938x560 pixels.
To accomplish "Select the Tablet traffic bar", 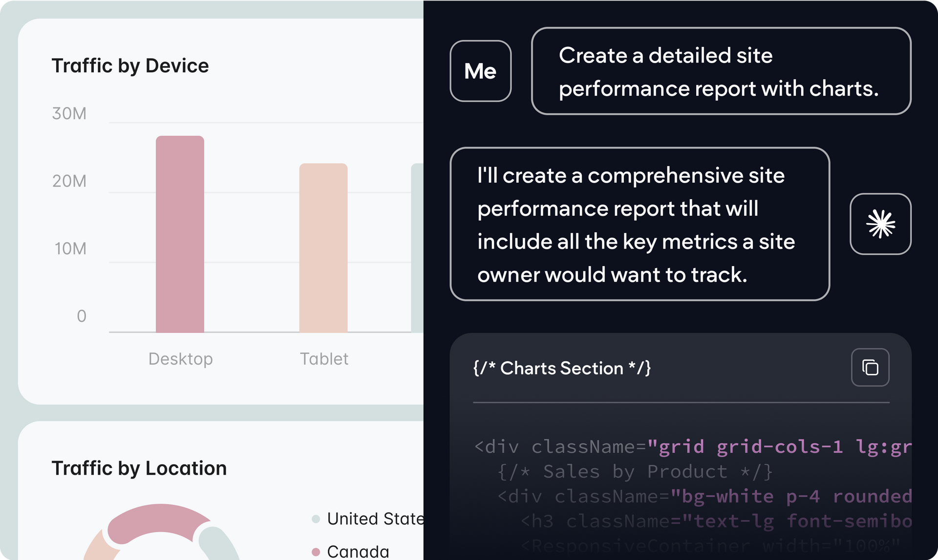I will (323, 248).
